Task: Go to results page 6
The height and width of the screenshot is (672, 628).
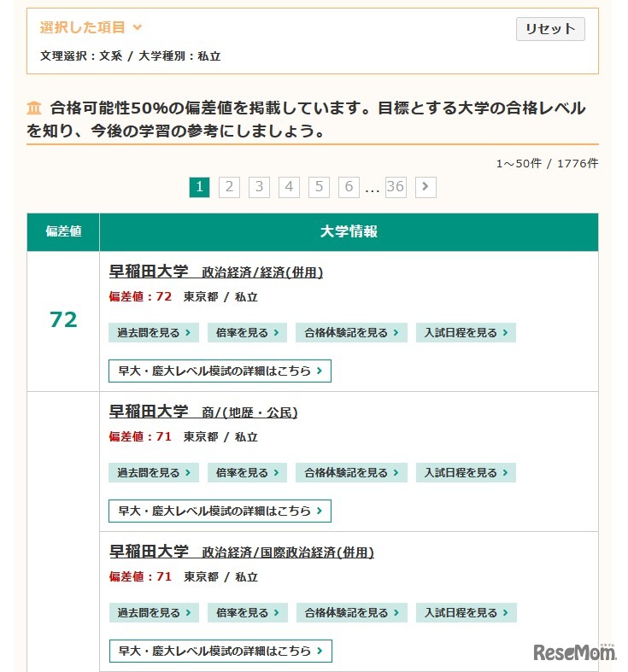Action: 349,187
